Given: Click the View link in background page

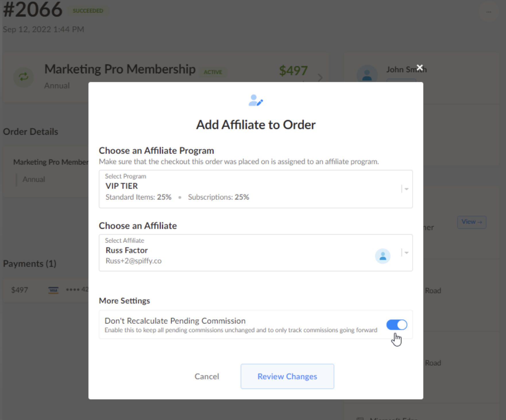Looking at the screenshot, I should [x=472, y=222].
